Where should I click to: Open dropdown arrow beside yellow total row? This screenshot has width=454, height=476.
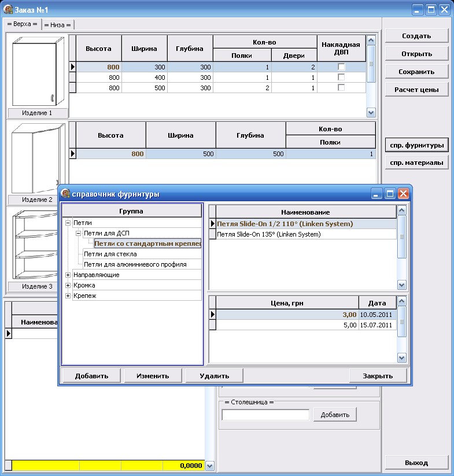(x=210, y=466)
